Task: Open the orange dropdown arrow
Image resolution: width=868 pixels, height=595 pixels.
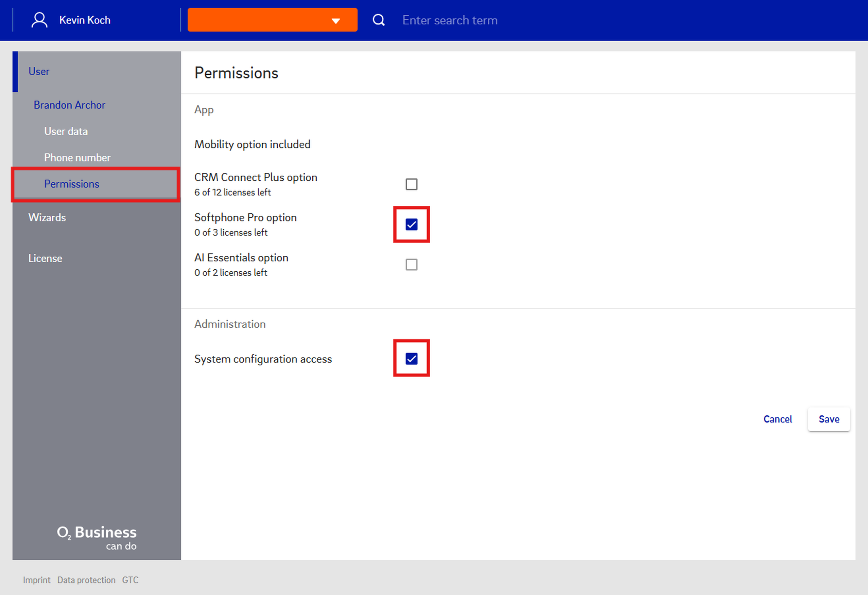Action: tap(335, 20)
